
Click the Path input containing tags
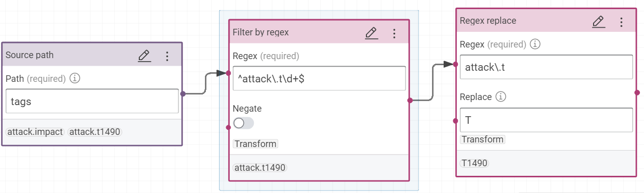[92, 102]
